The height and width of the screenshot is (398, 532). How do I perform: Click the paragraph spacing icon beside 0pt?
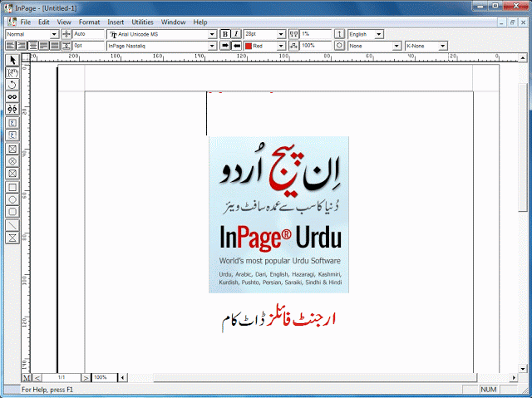(x=66, y=46)
